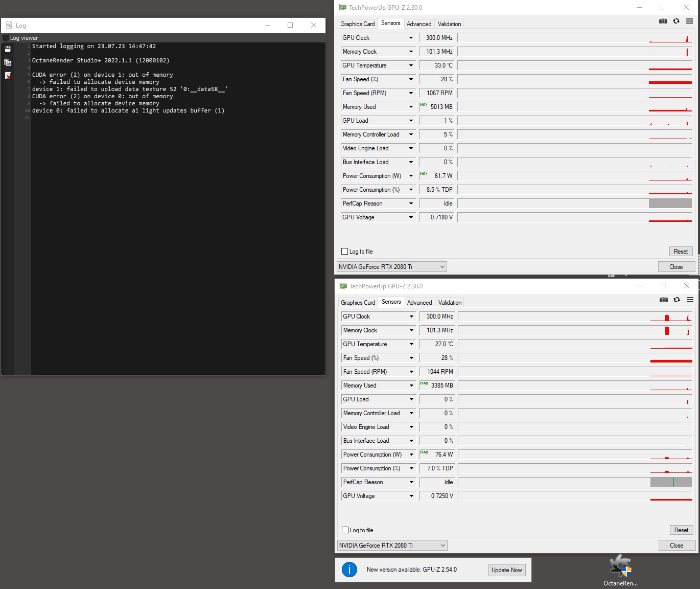Open the graphics card selector in lower GPU-Z

pos(392,546)
